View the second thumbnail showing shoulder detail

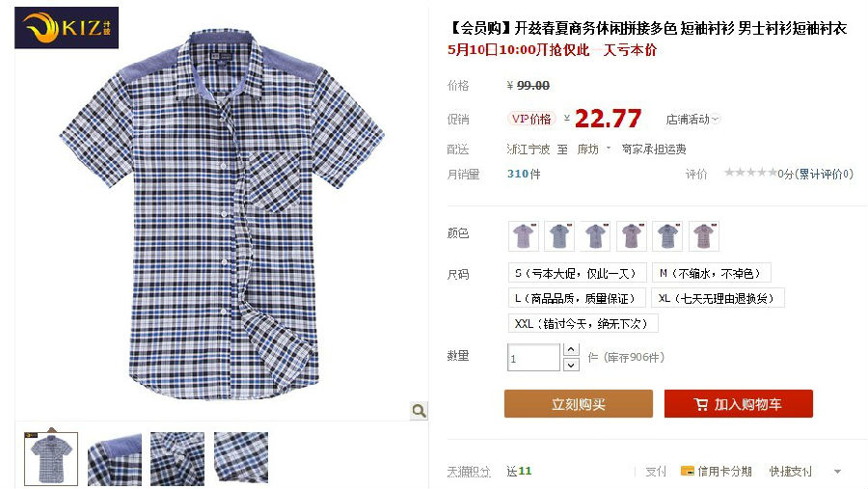(115, 459)
